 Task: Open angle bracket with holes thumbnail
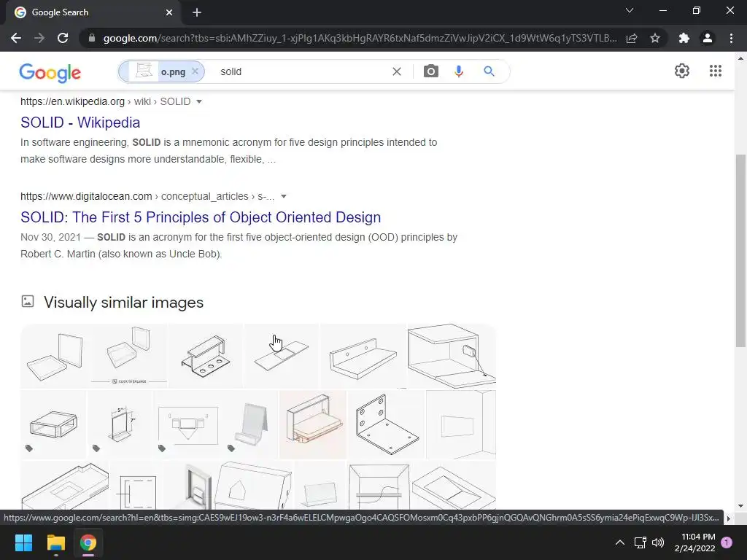[x=387, y=424]
